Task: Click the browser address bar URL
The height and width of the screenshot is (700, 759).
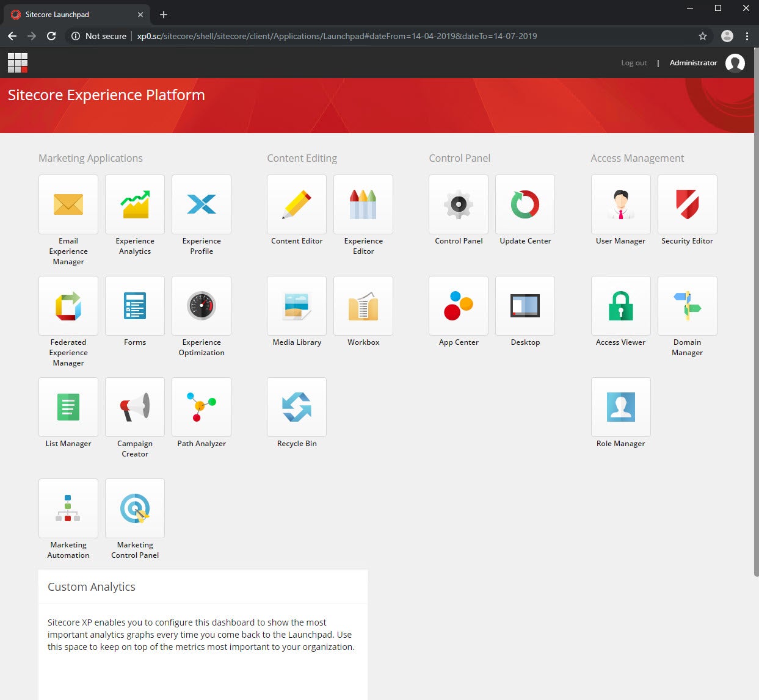Action: click(337, 36)
